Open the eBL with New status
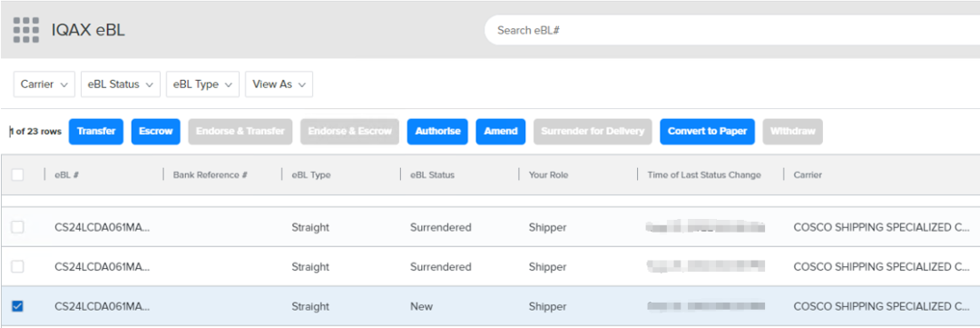This screenshot has height=328, width=980. pyautogui.click(x=103, y=307)
